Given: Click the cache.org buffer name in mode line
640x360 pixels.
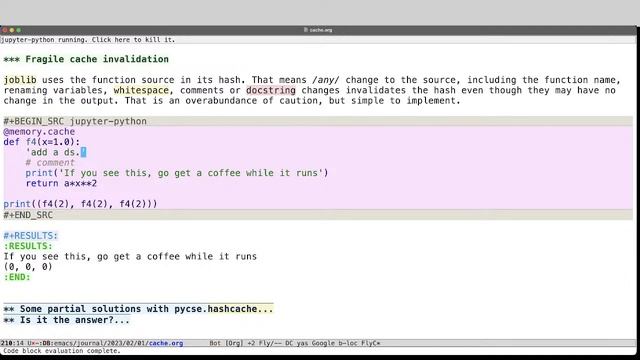Looking at the screenshot, I should [x=166, y=343].
